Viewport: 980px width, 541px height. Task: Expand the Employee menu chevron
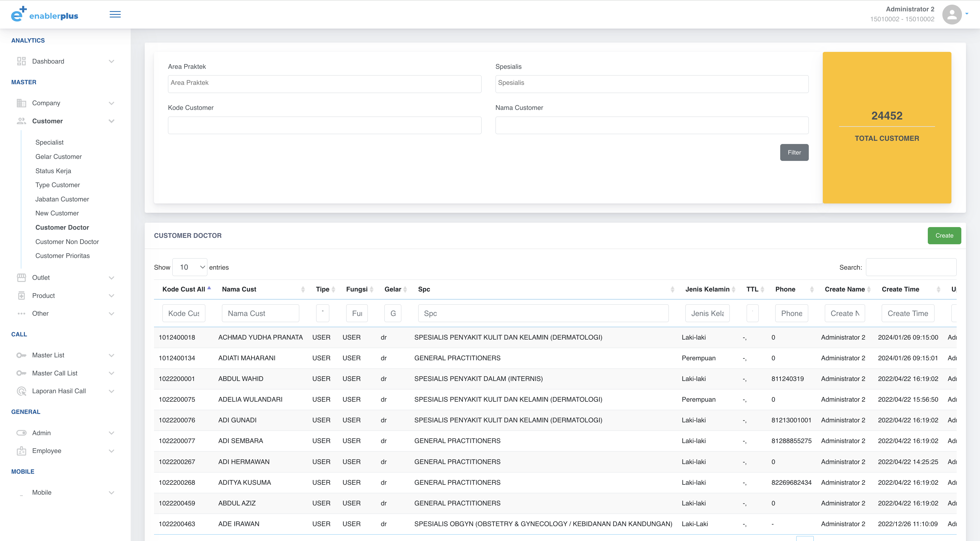[x=111, y=451]
